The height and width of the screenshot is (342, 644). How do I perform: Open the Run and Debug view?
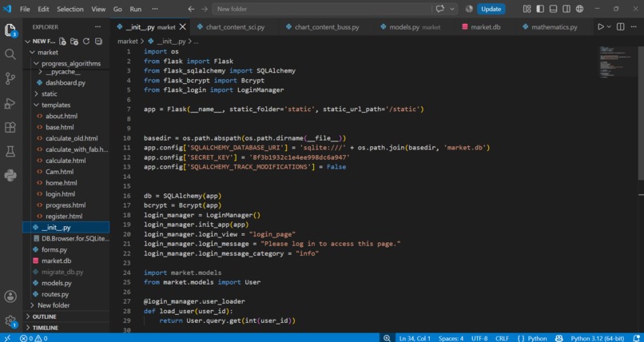point(10,103)
